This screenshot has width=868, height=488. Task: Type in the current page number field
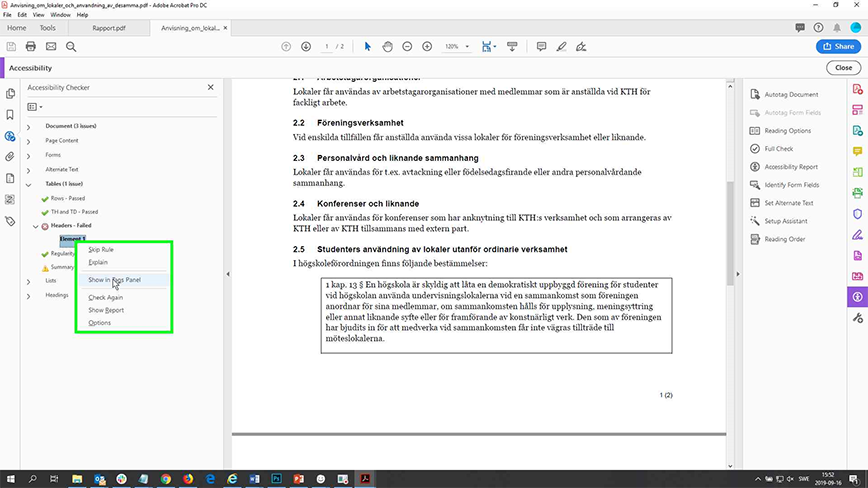(x=327, y=47)
